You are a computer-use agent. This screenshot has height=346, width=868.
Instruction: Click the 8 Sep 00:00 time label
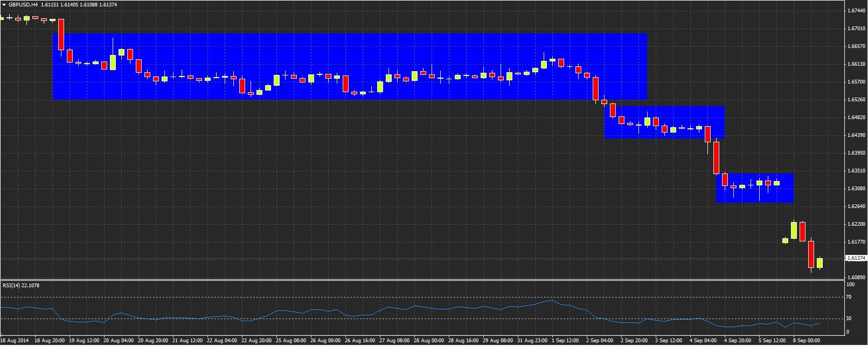click(x=807, y=341)
